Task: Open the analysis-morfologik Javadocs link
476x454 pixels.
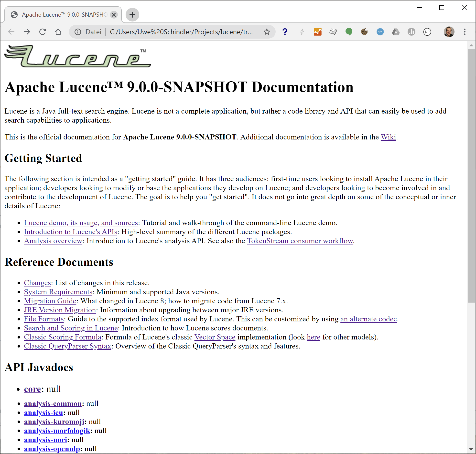Action: coord(57,431)
